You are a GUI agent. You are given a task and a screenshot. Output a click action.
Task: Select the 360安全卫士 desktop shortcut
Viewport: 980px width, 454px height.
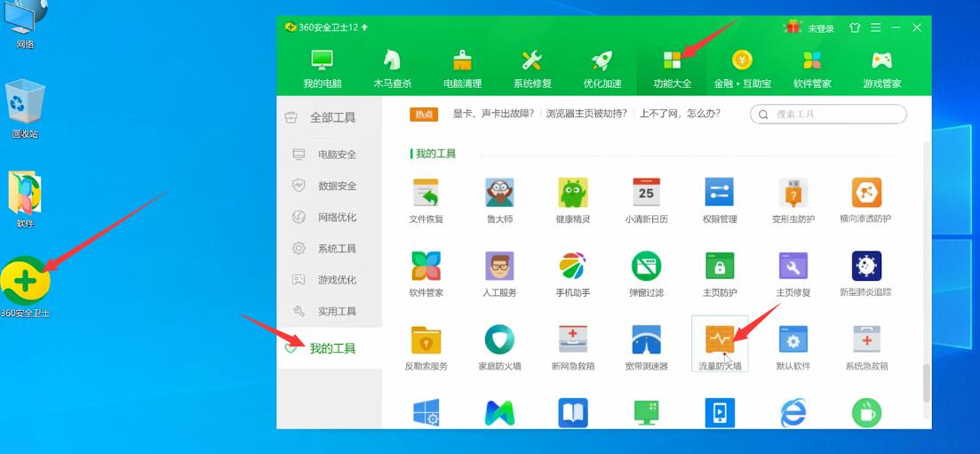coord(26,286)
